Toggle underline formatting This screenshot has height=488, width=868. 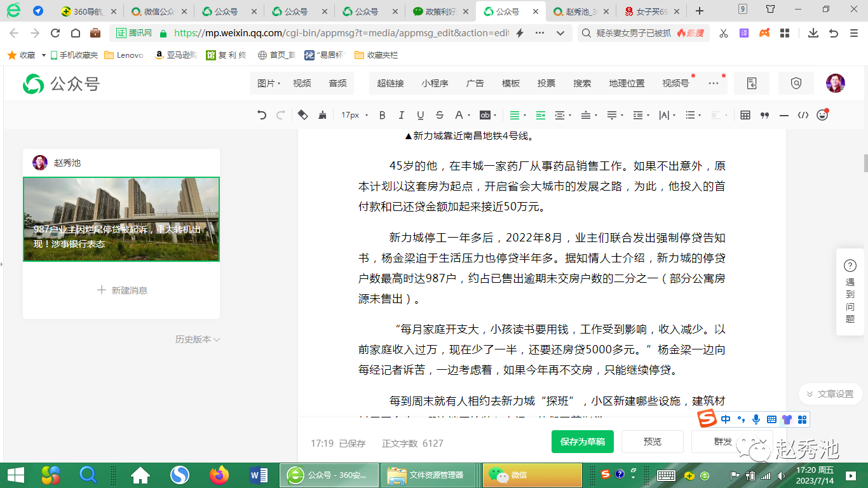click(420, 115)
